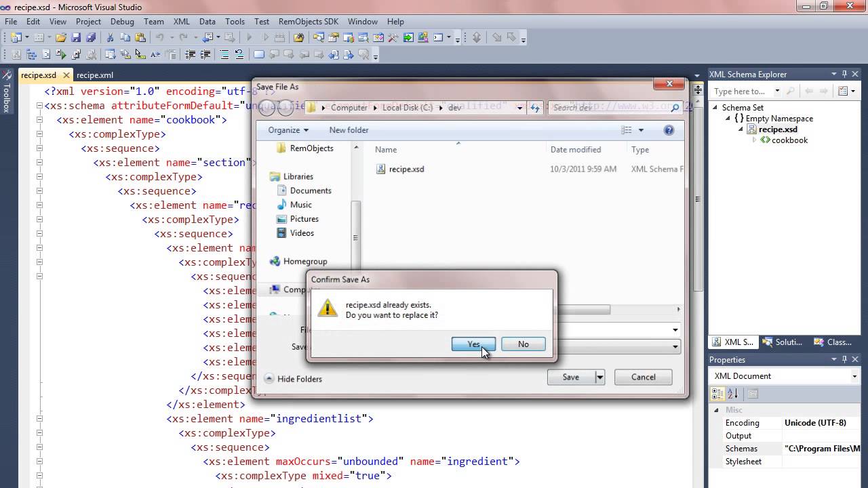Screen dimensions: 868x488
Task: Click the Toolbox wrench icon in toolbar
Action: point(393,38)
